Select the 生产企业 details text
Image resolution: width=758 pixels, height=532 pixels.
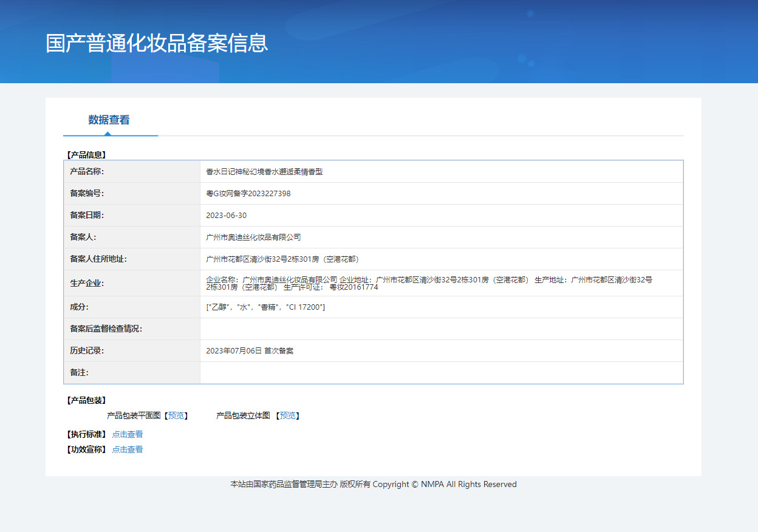tap(429, 283)
